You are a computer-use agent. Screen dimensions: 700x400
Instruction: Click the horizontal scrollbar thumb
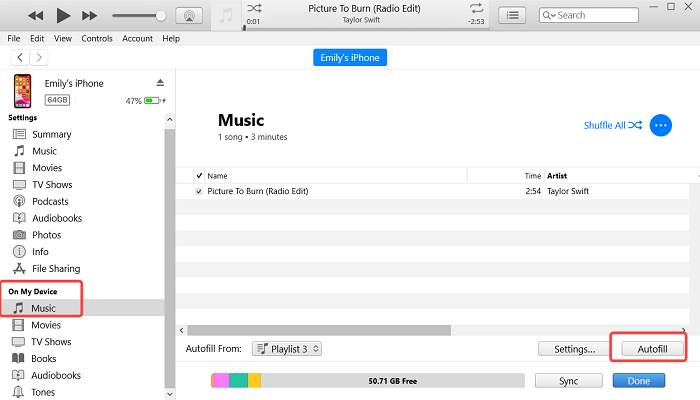(319, 330)
